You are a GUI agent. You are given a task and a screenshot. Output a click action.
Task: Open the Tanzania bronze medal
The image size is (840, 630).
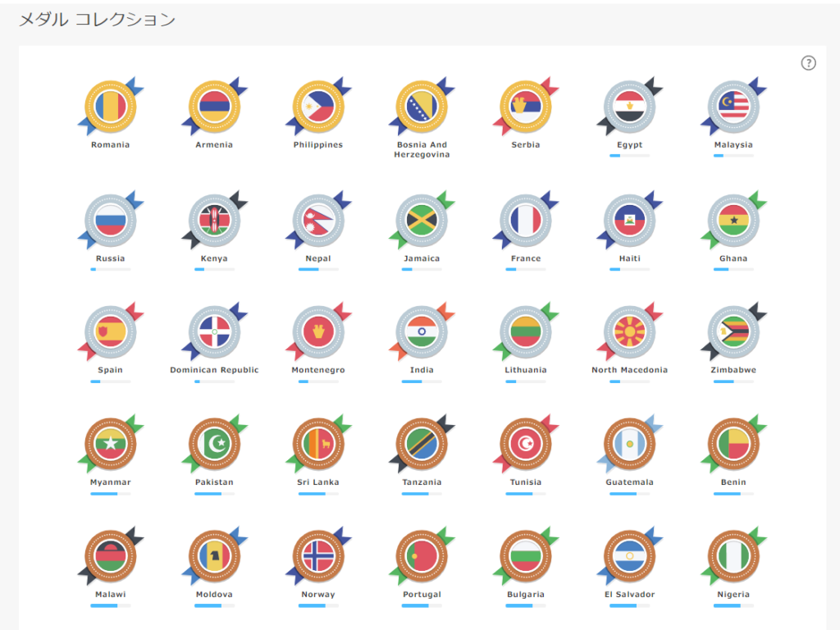tap(422, 444)
